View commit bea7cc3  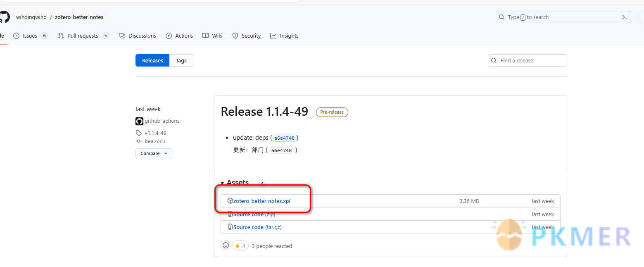click(155, 141)
